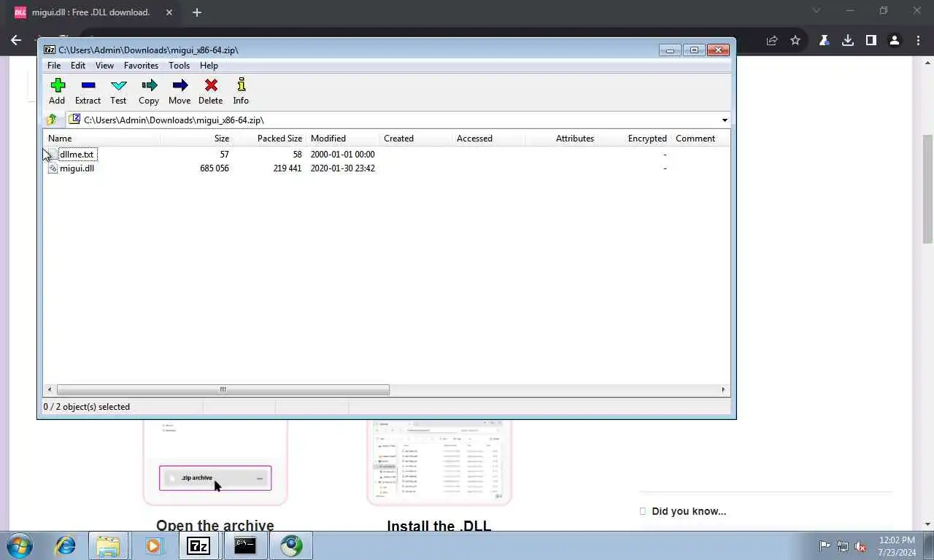Click the address path field
The height and width of the screenshot is (560, 934).
[398, 120]
